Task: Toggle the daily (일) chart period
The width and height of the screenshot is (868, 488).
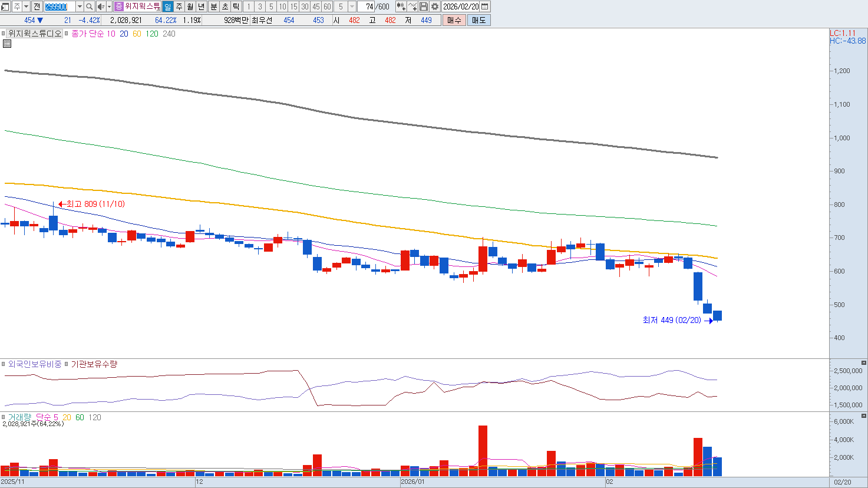Action: 168,6
